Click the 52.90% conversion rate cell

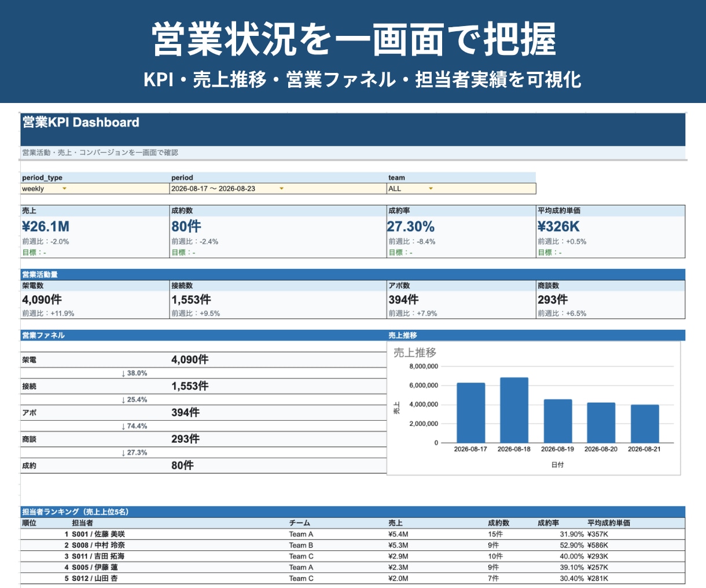(x=572, y=545)
